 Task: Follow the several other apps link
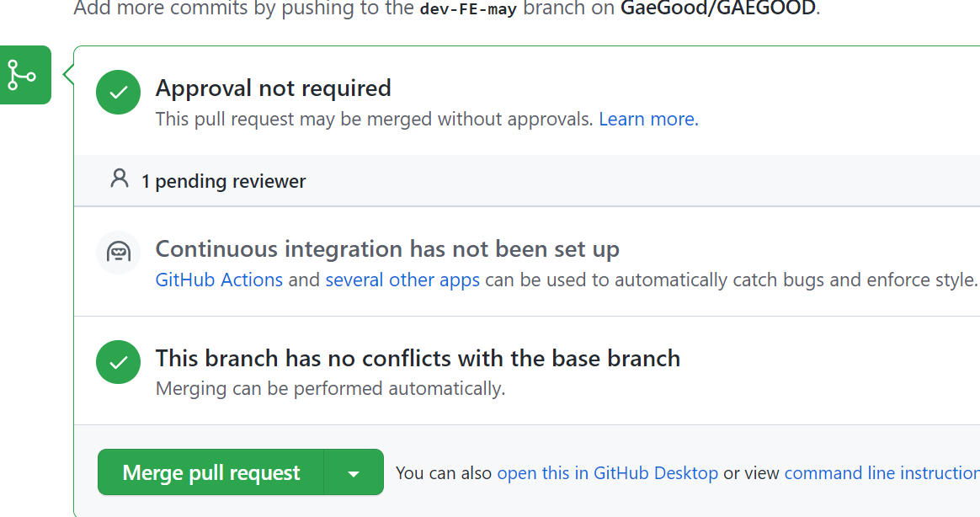click(402, 280)
